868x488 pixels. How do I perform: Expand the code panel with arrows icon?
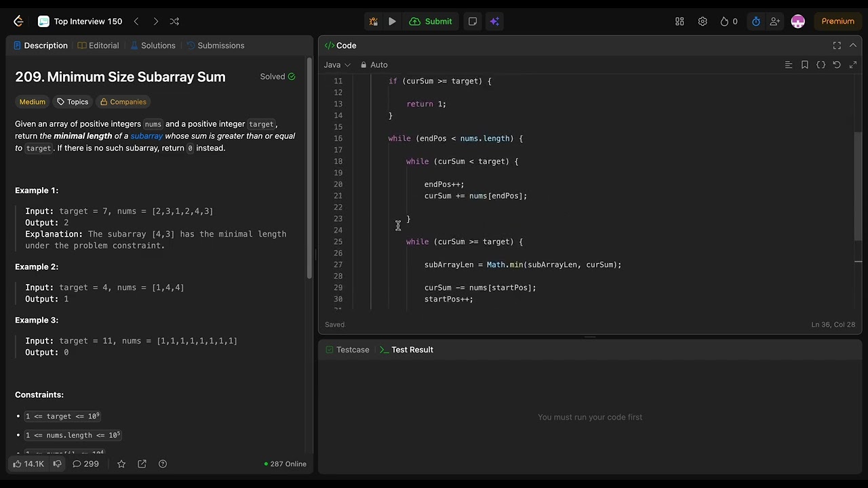(x=853, y=64)
